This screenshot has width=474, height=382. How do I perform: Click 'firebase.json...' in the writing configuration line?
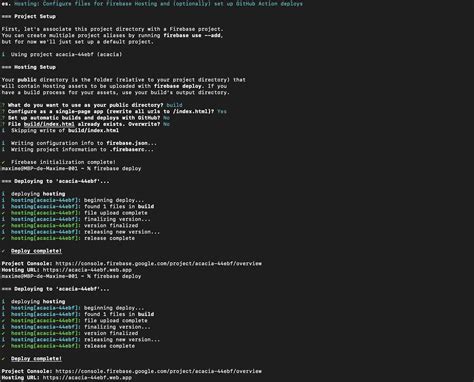(x=131, y=143)
